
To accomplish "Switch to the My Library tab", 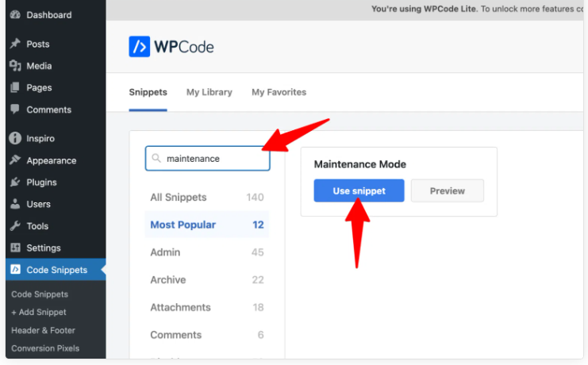I will (209, 92).
